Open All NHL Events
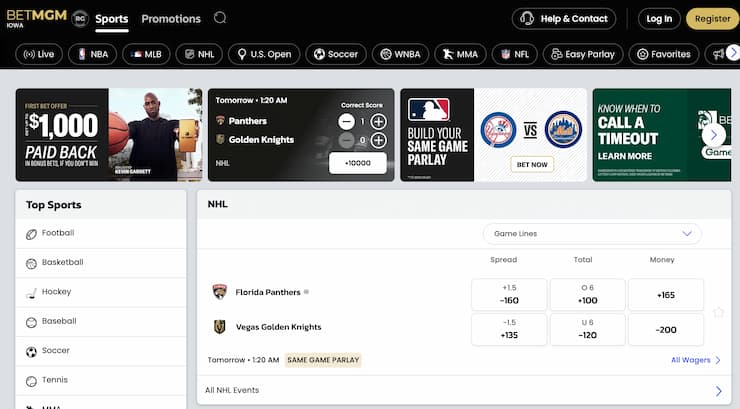Viewport: 740px width, 409px height. click(464, 390)
